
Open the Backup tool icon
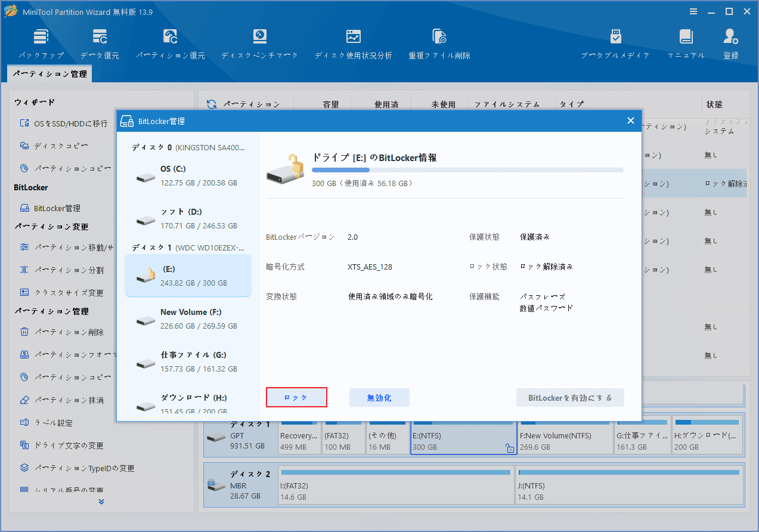(x=41, y=44)
